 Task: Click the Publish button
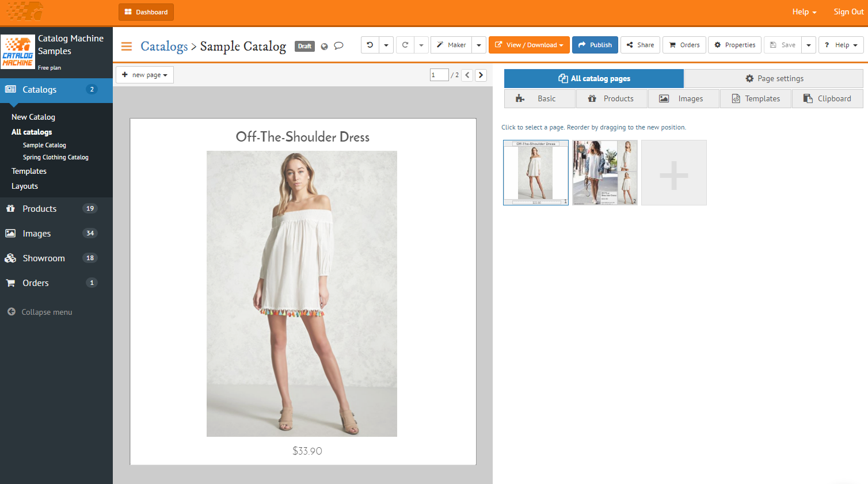coord(595,45)
